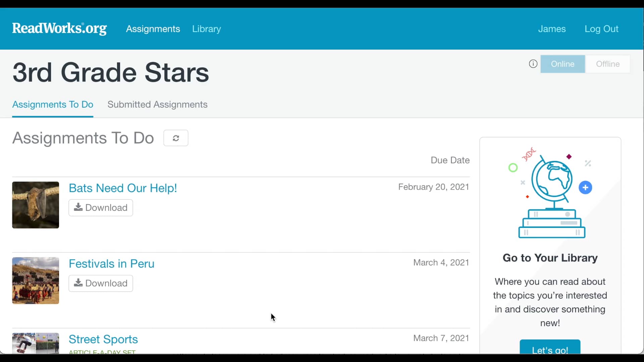The image size is (644, 362).
Task: Select the bat article thumbnail image
Action: tap(35, 205)
